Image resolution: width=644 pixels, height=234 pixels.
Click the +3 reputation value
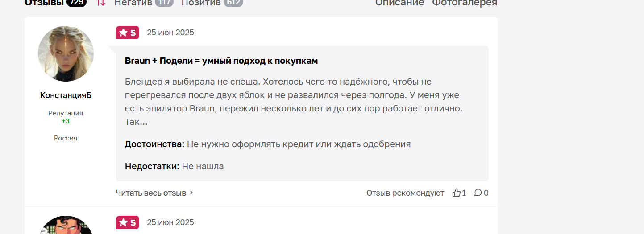66,121
